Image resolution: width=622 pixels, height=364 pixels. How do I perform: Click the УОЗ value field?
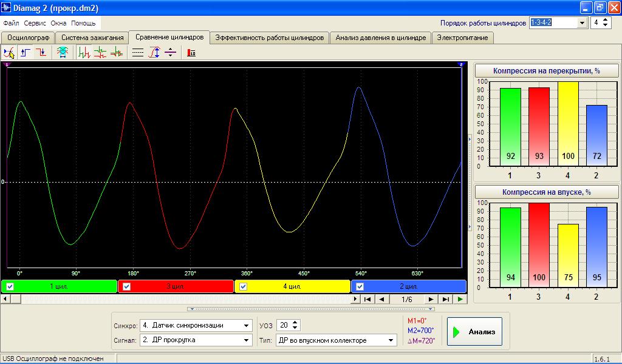tap(284, 325)
